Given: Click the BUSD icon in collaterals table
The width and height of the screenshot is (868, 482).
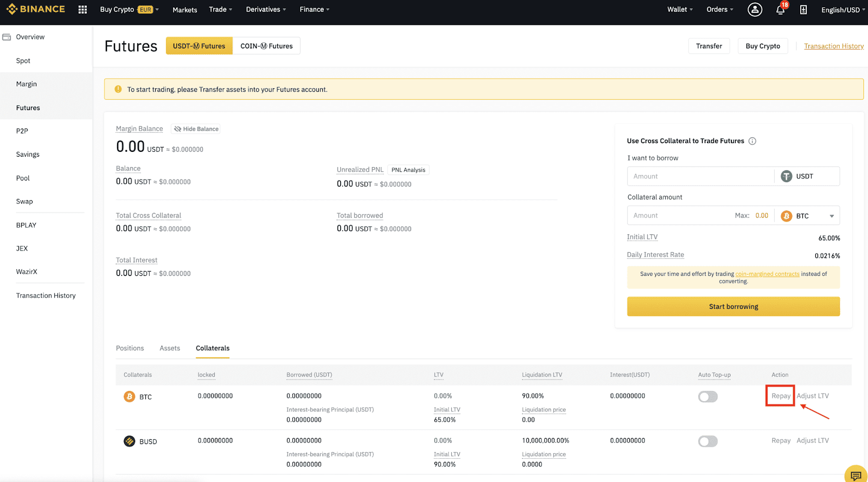Looking at the screenshot, I should click(x=129, y=441).
